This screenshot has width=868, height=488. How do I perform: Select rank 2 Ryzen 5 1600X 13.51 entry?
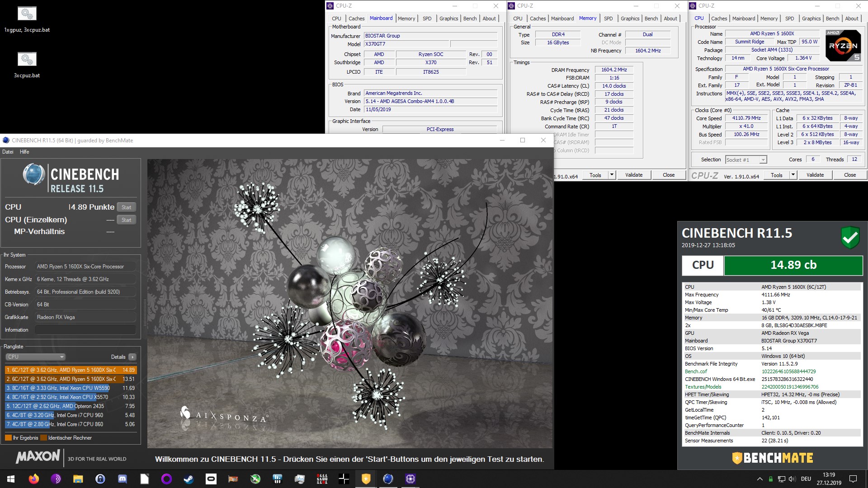point(71,379)
